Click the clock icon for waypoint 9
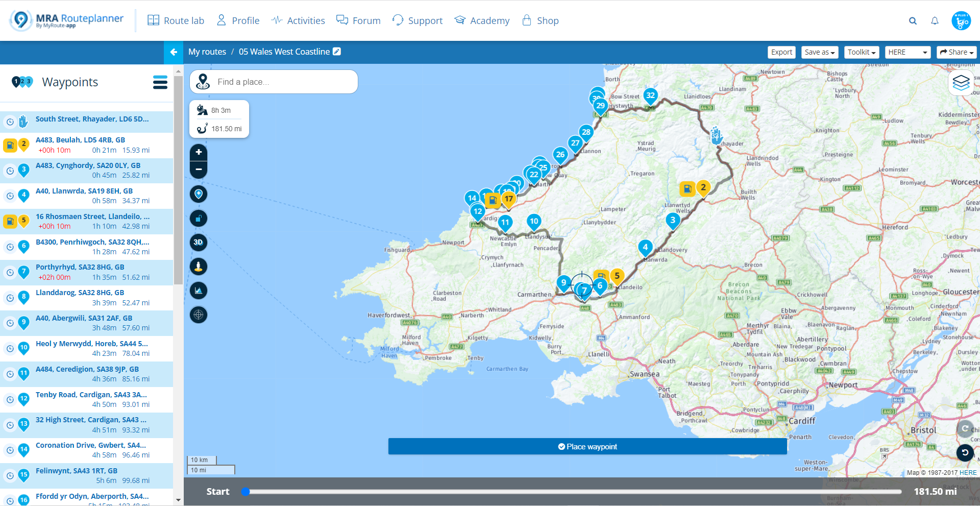 [10, 324]
